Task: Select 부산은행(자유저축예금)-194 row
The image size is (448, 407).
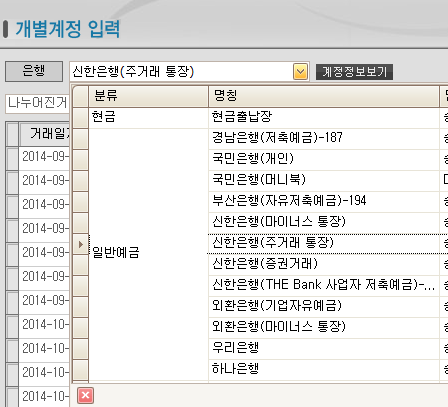Action: pos(324,201)
